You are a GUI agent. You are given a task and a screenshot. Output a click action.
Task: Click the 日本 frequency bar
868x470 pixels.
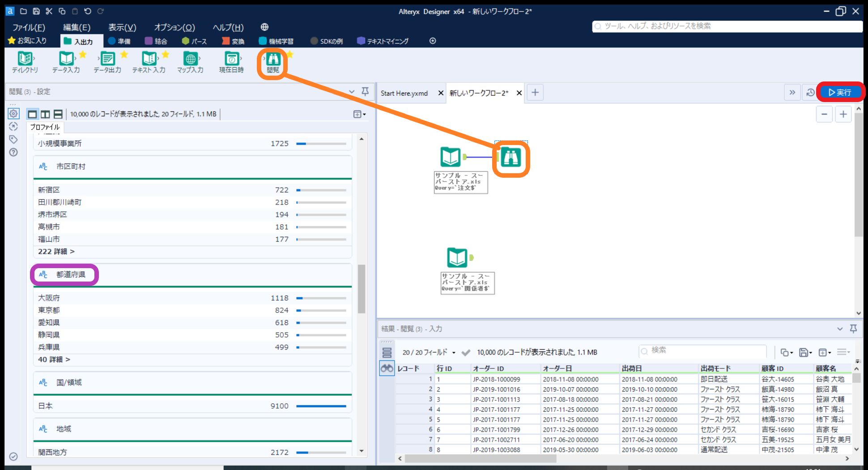point(321,406)
